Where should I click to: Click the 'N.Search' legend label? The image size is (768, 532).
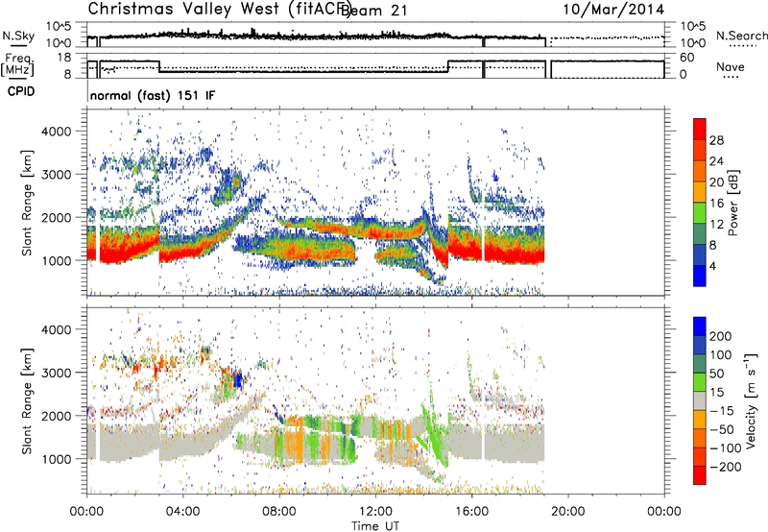pos(741,36)
